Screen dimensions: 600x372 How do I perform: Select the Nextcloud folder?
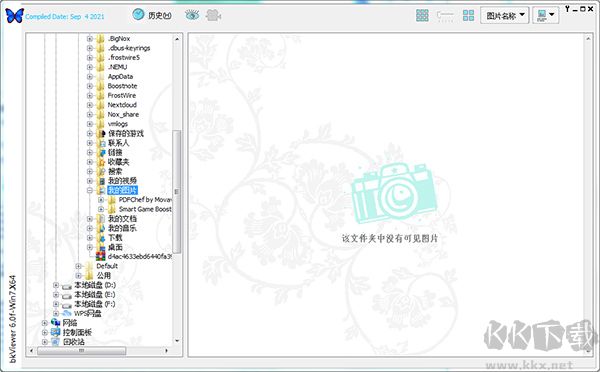(x=122, y=105)
